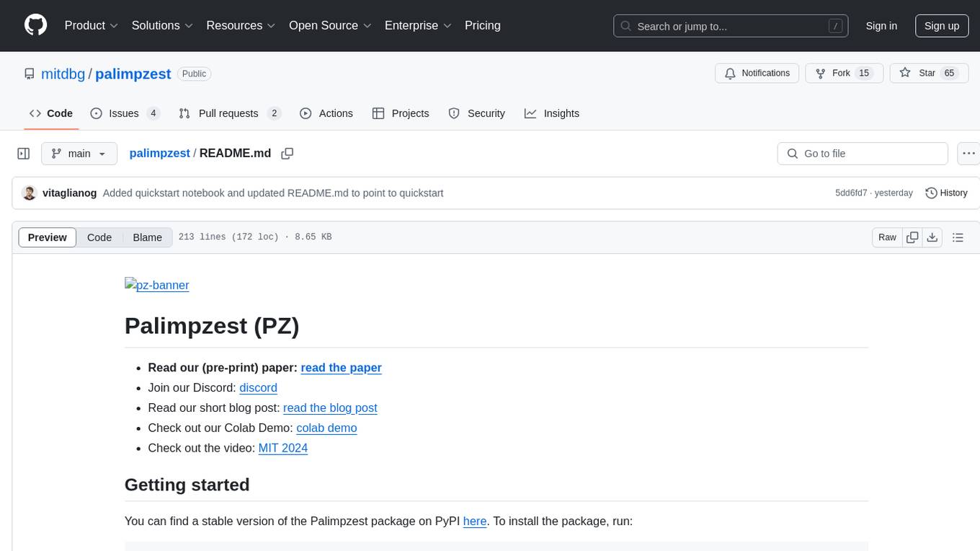
Task: Click the Go to file search field
Action: point(863,154)
